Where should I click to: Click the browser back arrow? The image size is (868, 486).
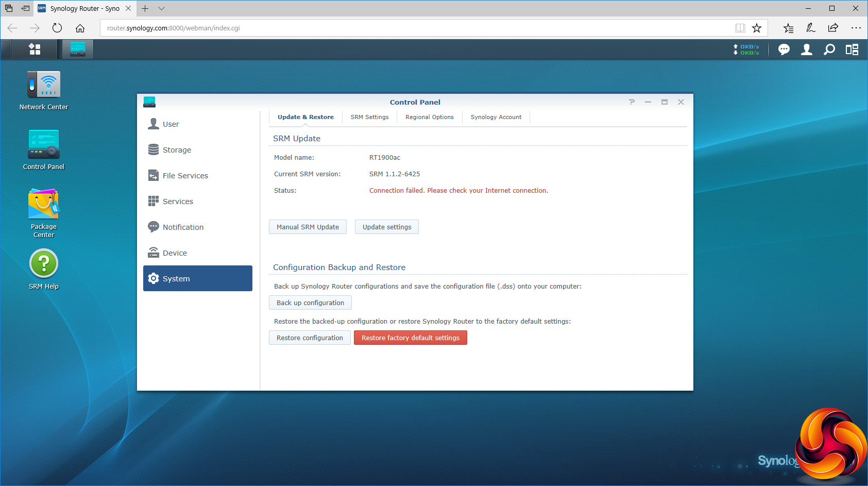pos(12,28)
